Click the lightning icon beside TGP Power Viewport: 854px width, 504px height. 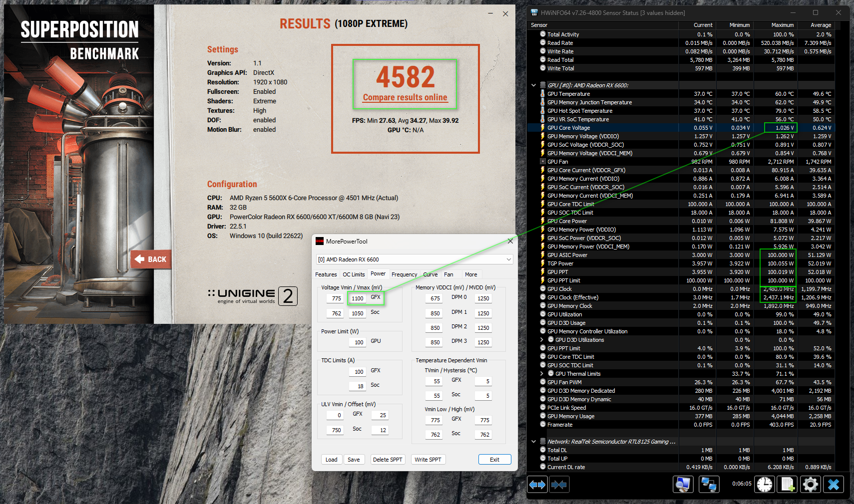[x=543, y=263]
